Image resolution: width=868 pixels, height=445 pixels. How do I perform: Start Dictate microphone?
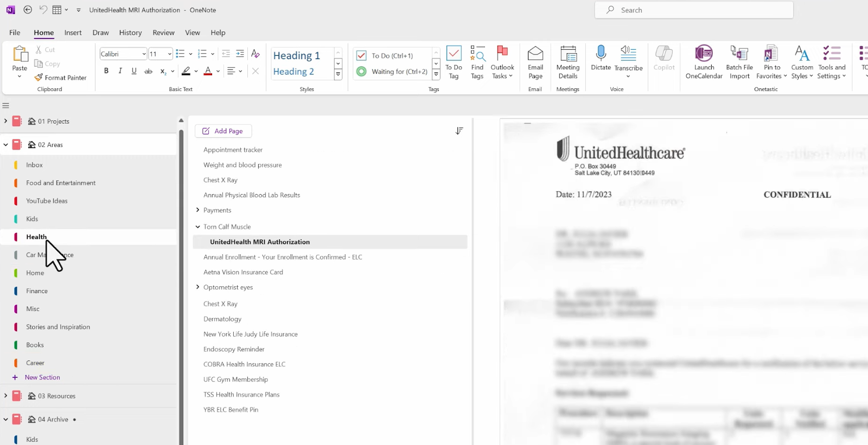[601, 59]
